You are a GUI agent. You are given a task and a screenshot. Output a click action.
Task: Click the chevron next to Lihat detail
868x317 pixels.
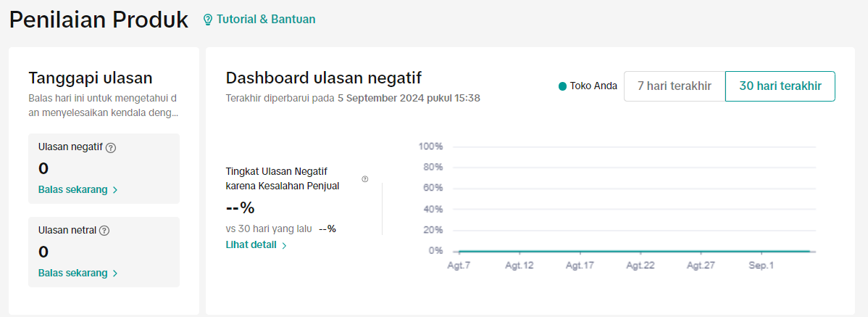(284, 245)
